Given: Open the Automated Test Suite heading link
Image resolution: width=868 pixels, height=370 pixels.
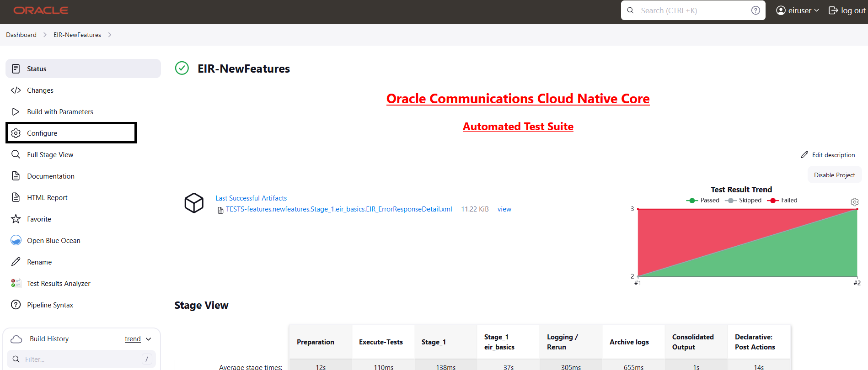Looking at the screenshot, I should tap(518, 127).
